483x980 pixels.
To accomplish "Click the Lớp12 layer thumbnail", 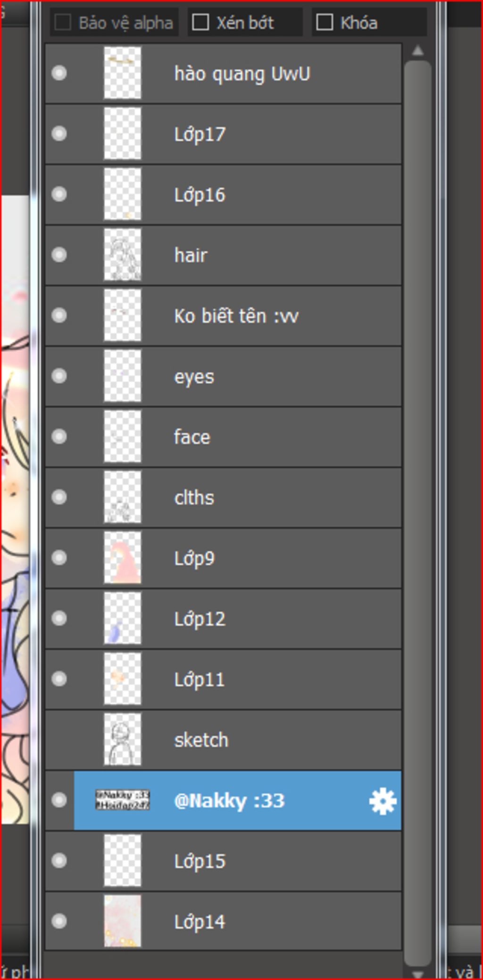I will pos(122,618).
